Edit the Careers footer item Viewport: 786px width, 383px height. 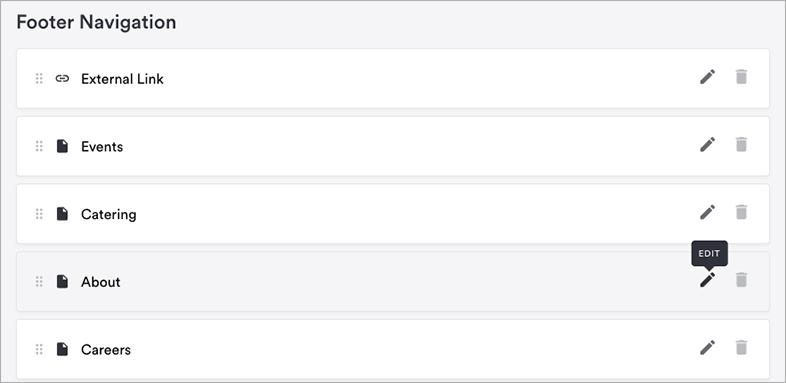[707, 348]
